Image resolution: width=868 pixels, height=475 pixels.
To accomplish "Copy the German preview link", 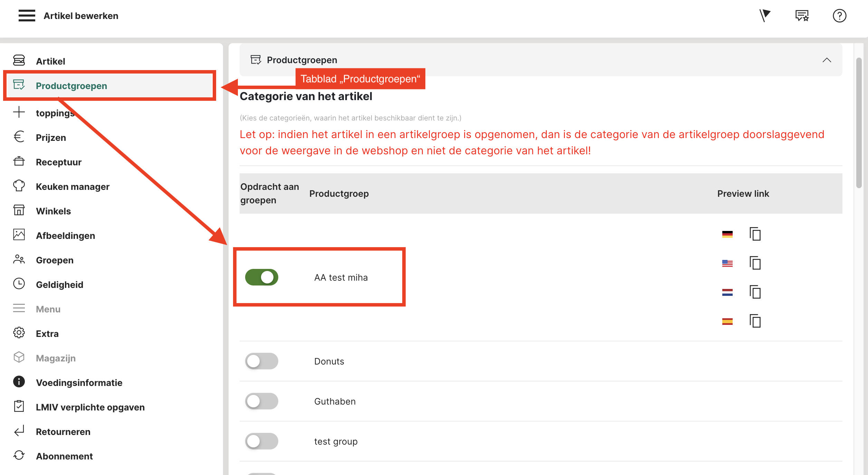I will click(755, 234).
